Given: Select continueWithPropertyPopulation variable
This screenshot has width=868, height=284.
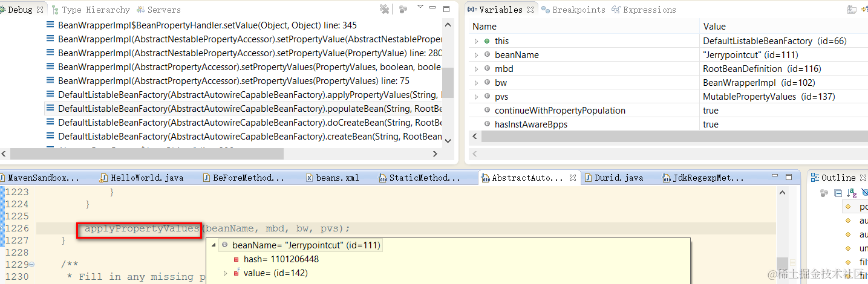Looking at the screenshot, I should tap(560, 111).
